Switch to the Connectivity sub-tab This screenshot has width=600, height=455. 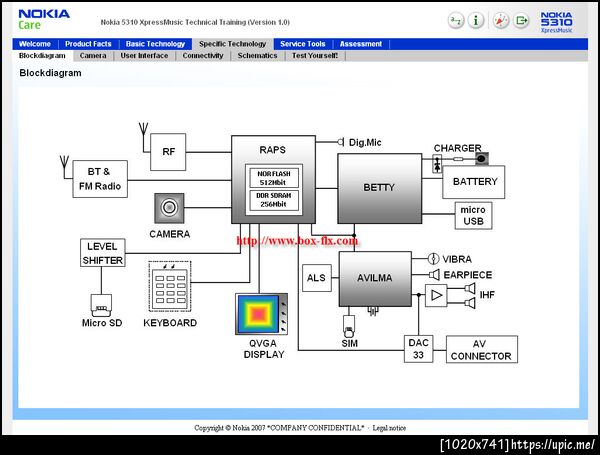(203, 56)
